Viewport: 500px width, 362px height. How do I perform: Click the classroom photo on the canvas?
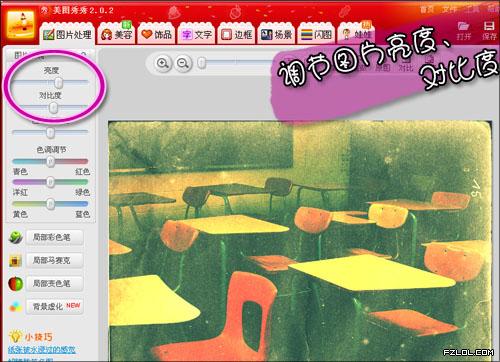(x=300, y=241)
